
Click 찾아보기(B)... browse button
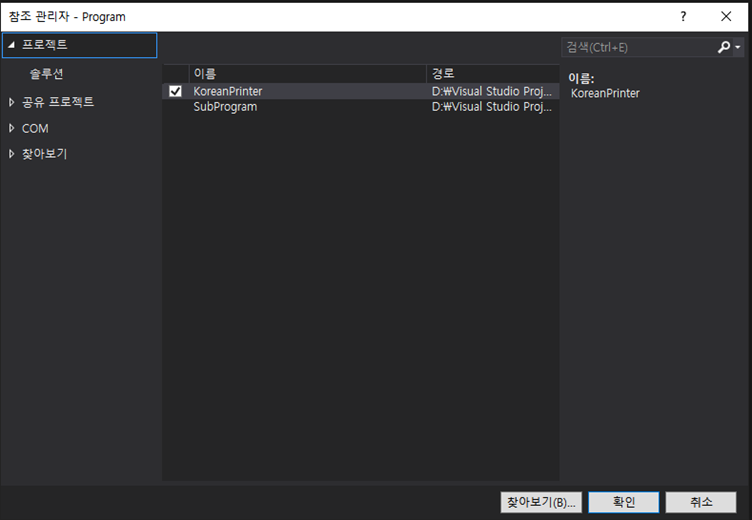point(541,502)
